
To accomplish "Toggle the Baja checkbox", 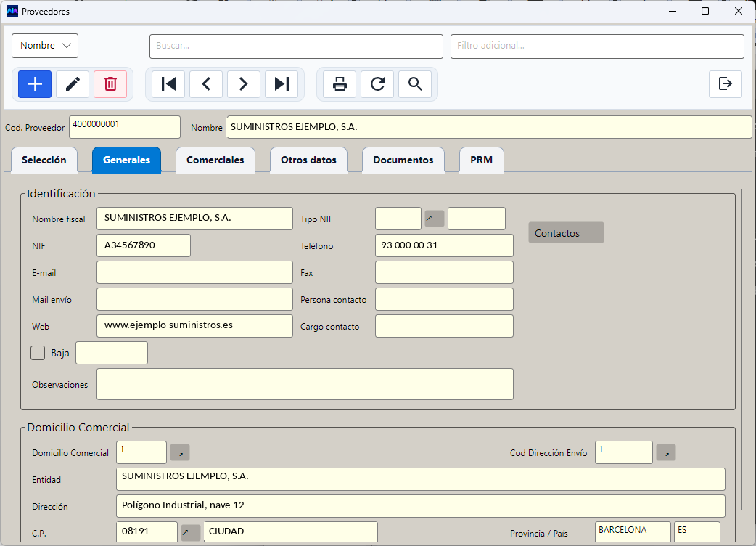I will 38,353.
